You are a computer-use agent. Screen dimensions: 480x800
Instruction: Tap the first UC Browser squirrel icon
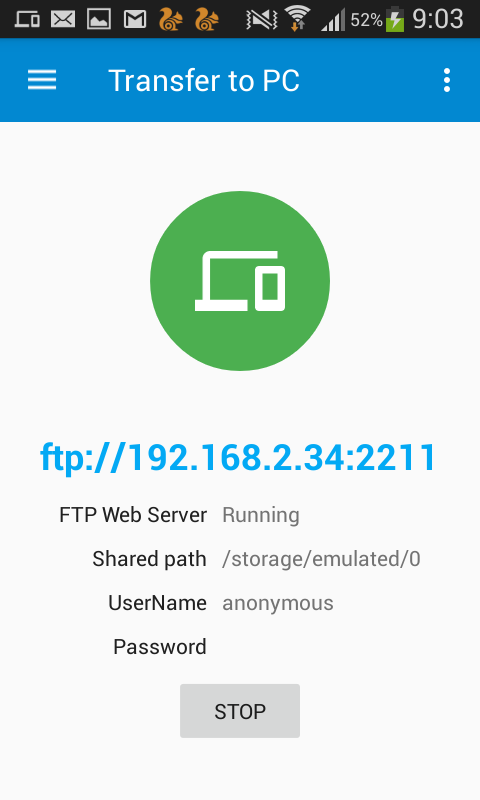point(171,19)
